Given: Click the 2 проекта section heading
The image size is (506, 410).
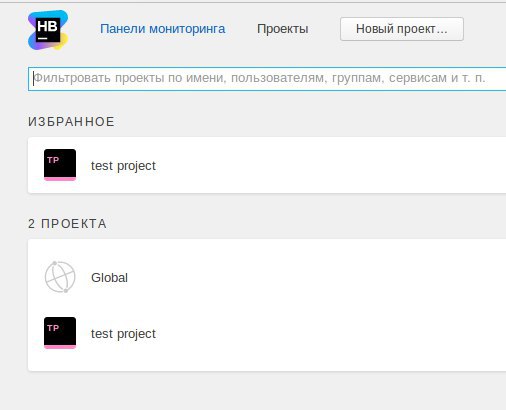Looking at the screenshot, I should (67, 224).
